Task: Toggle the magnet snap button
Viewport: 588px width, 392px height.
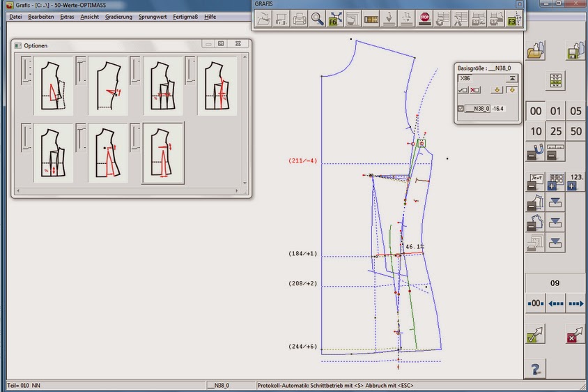Action: (535, 152)
